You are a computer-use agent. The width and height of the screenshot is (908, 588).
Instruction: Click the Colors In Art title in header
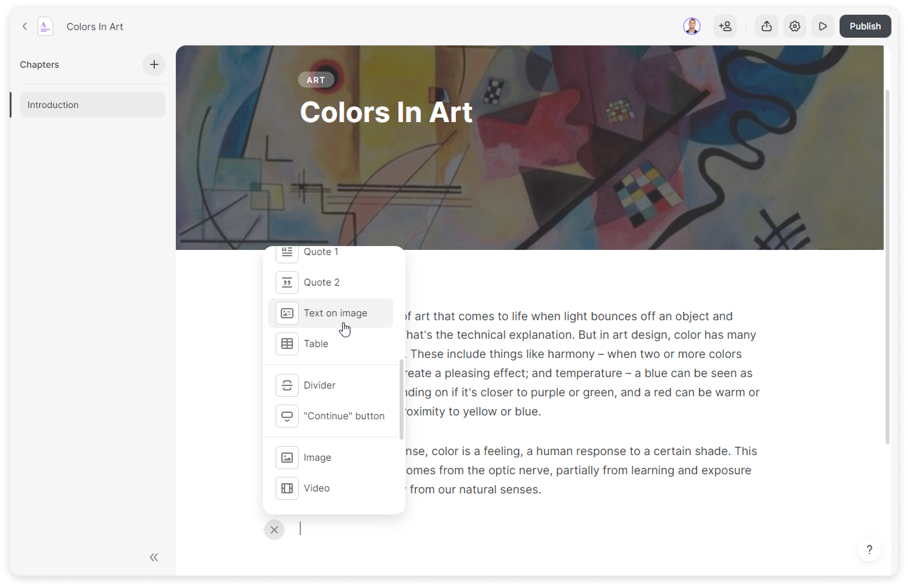click(x=95, y=26)
